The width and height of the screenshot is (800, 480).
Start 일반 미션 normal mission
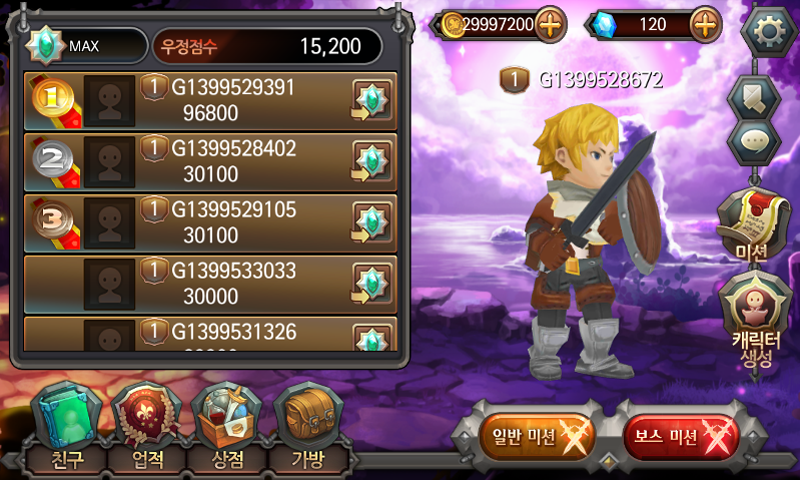[537, 437]
